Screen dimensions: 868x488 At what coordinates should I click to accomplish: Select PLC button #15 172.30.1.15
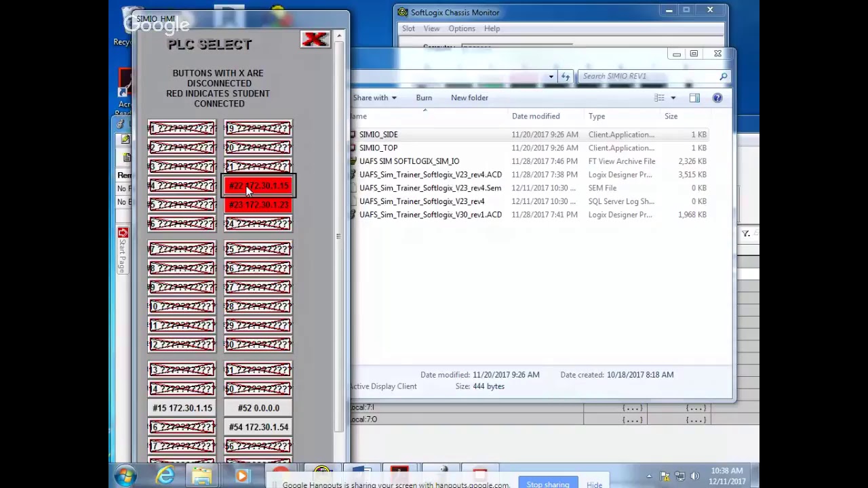[x=182, y=408]
